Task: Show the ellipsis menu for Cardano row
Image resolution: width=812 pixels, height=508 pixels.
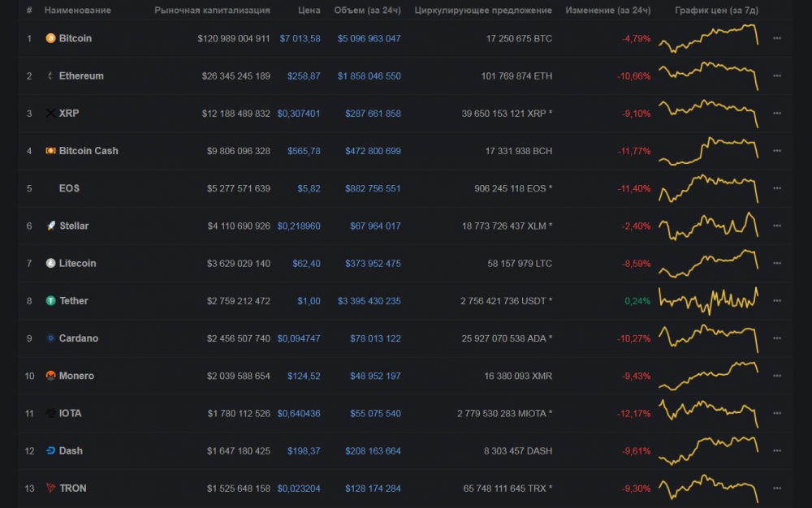Action: (x=777, y=338)
